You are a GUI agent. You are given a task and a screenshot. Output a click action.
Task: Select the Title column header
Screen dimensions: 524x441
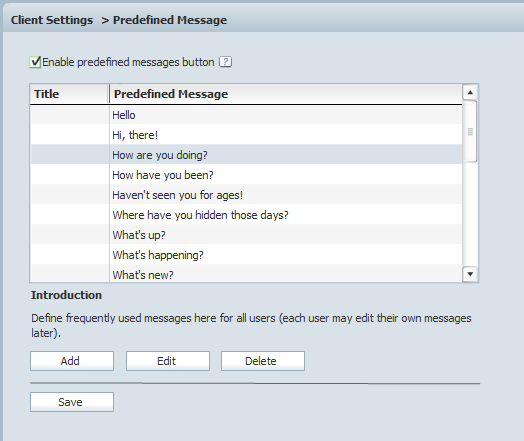pyautogui.click(x=70, y=94)
